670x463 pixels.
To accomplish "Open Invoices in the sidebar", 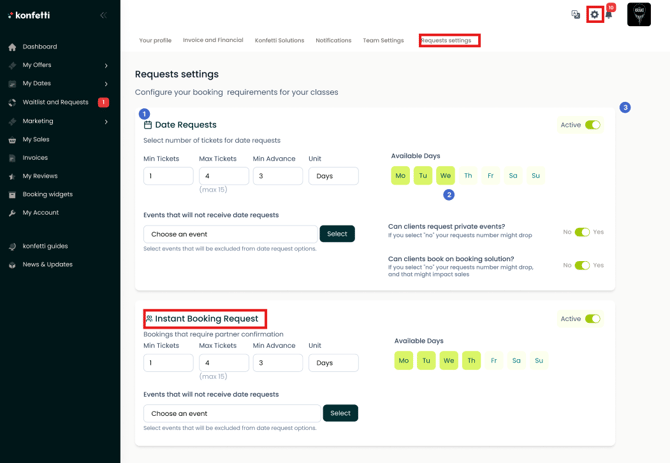I will (35, 158).
